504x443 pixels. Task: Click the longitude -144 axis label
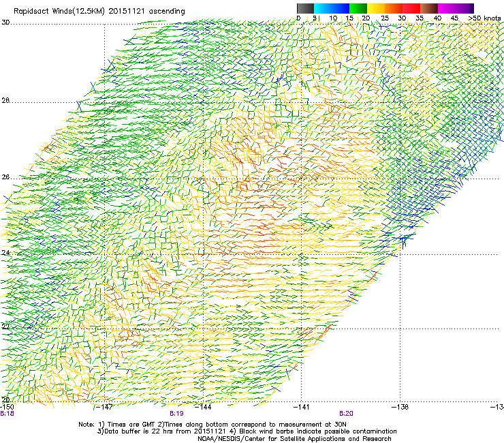(x=203, y=407)
